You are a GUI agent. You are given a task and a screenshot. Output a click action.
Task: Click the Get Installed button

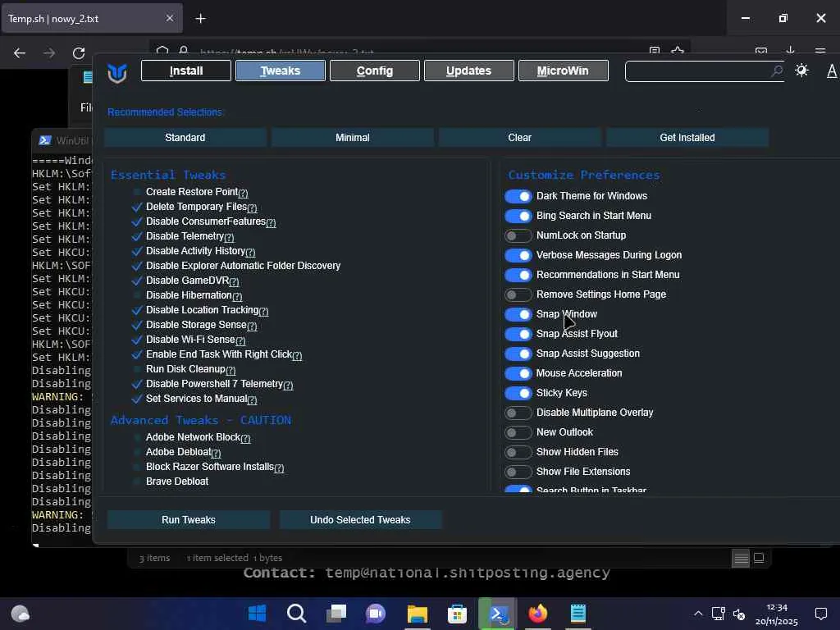coord(687,138)
